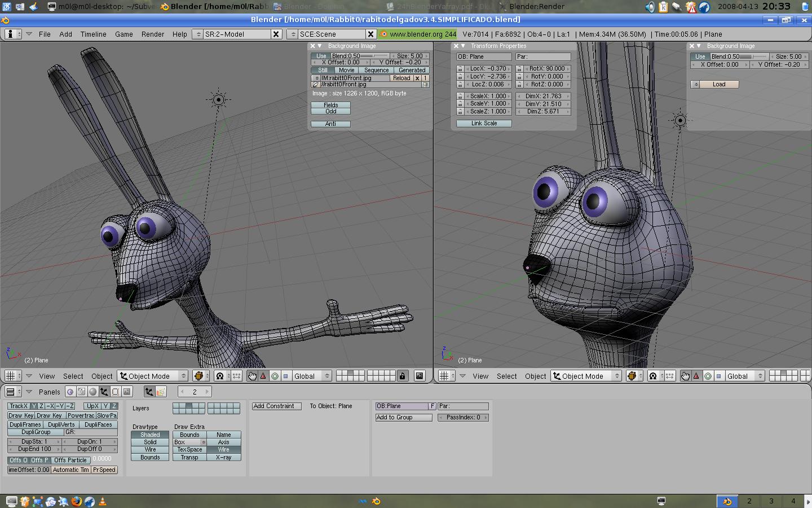Enable the DupliVerts option

61,425
